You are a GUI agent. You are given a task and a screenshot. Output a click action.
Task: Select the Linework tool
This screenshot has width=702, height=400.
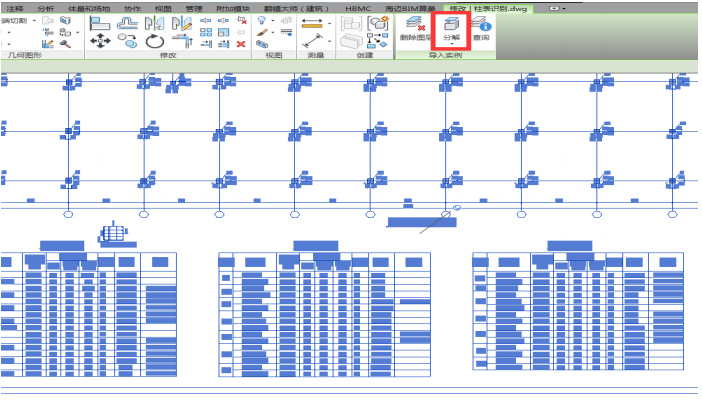pyautogui.click(x=286, y=32)
